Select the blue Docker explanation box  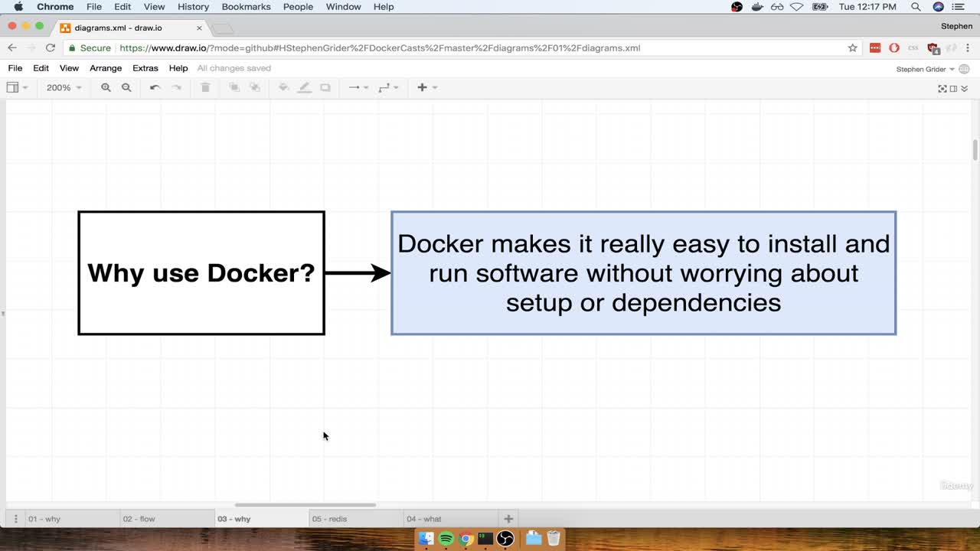[x=643, y=273]
